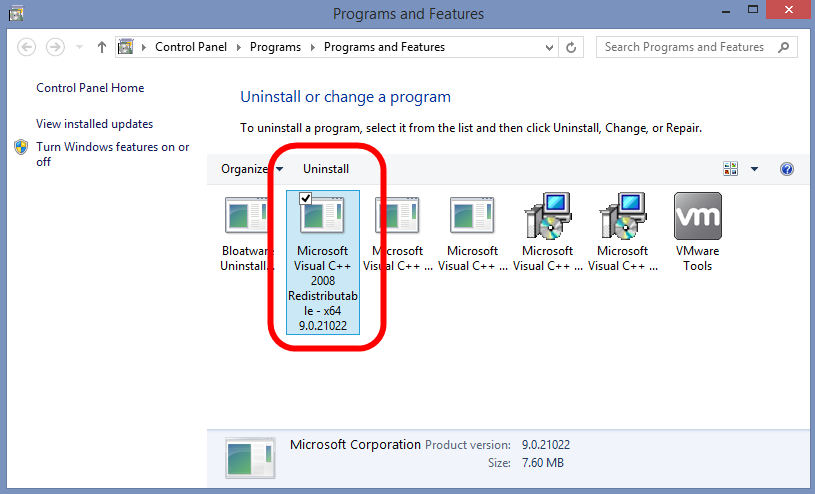The height and width of the screenshot is (494, 815).
Task: Open address bar history dropdown
Action: (549, 47)
